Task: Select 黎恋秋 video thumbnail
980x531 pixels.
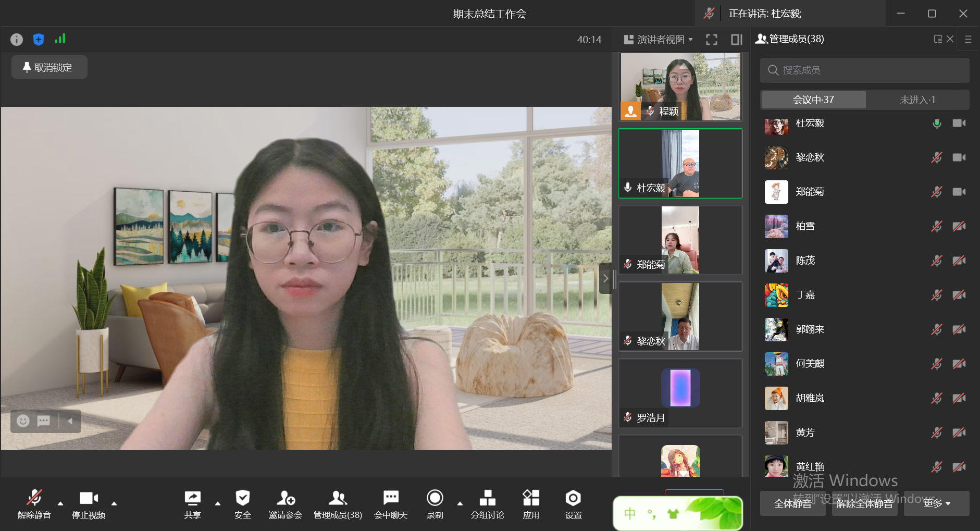Action: [680, 316]
